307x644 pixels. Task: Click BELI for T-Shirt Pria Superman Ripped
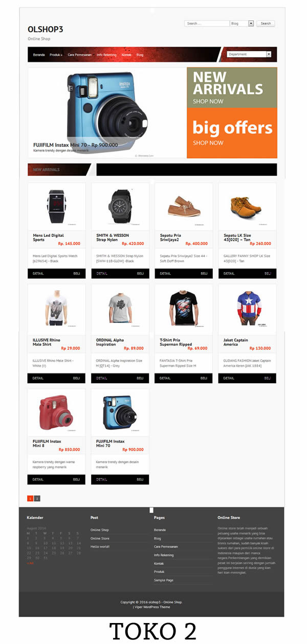[x=204, y=379]
